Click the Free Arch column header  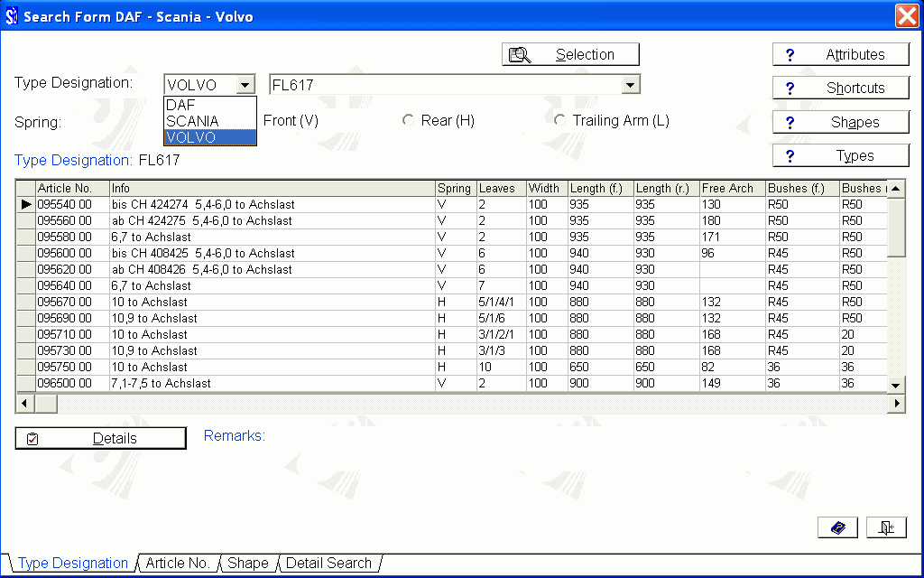(733, 188)
